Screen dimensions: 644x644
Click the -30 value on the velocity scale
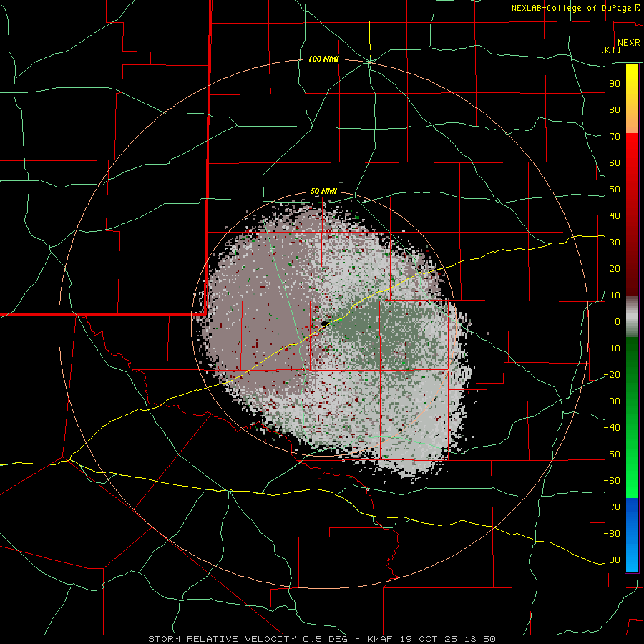coord(612,401)
